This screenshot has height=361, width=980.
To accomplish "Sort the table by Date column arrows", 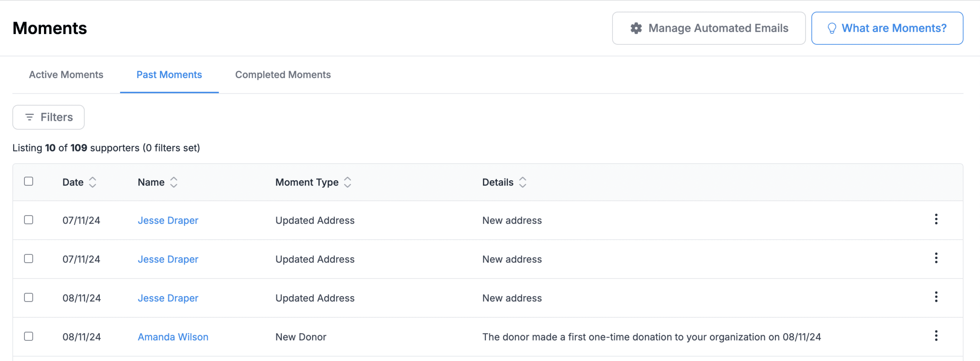I will tap(92, 182).
